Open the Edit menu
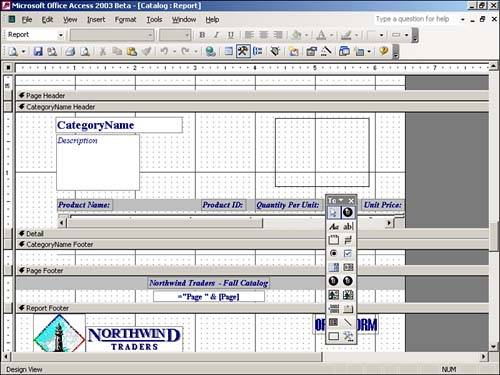Image resolution: width=500 pixels, height=375 pixels. pos(47,19)
